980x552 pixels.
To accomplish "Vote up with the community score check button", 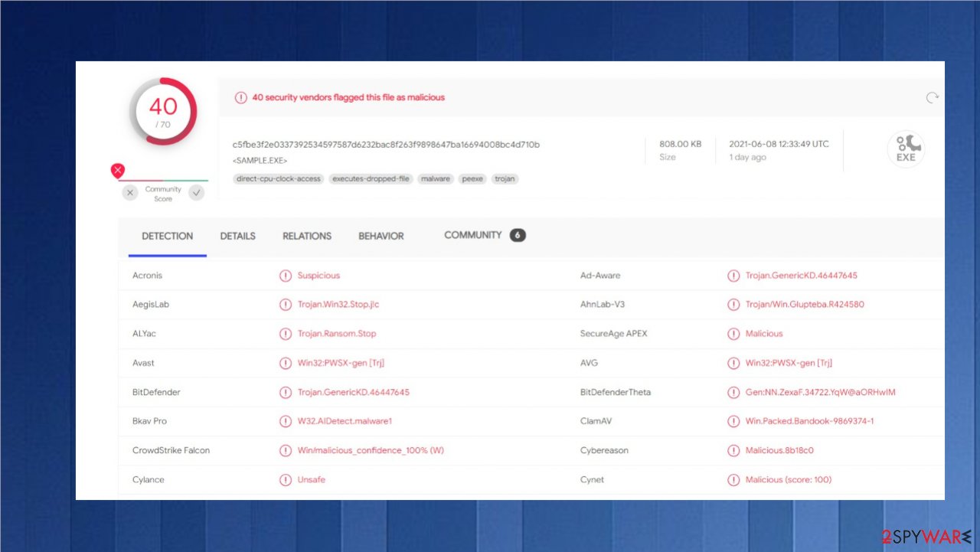I will tap(197, 193).
